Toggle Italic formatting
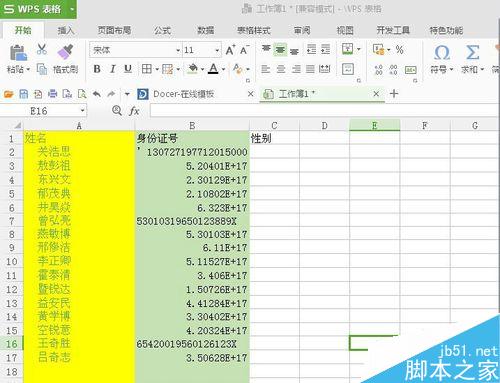Image resolution: width=500 pixels, height=383 pixels. 113,69
